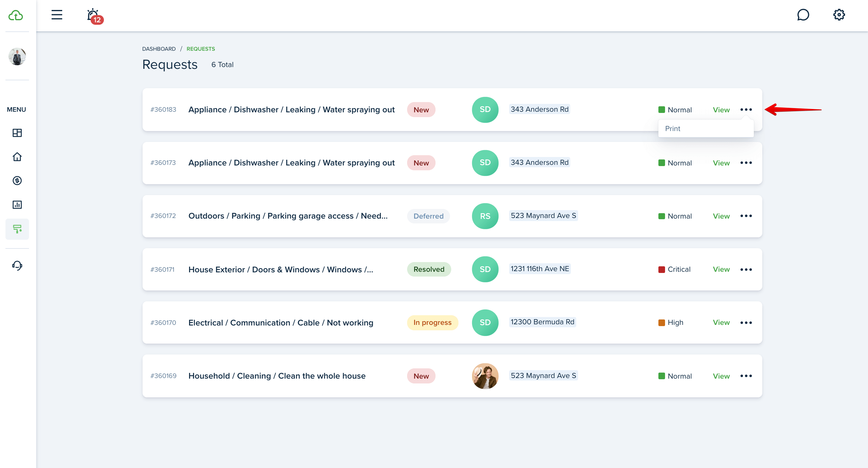
Task: Click the New status on #360173
Action: pos(421,163)
